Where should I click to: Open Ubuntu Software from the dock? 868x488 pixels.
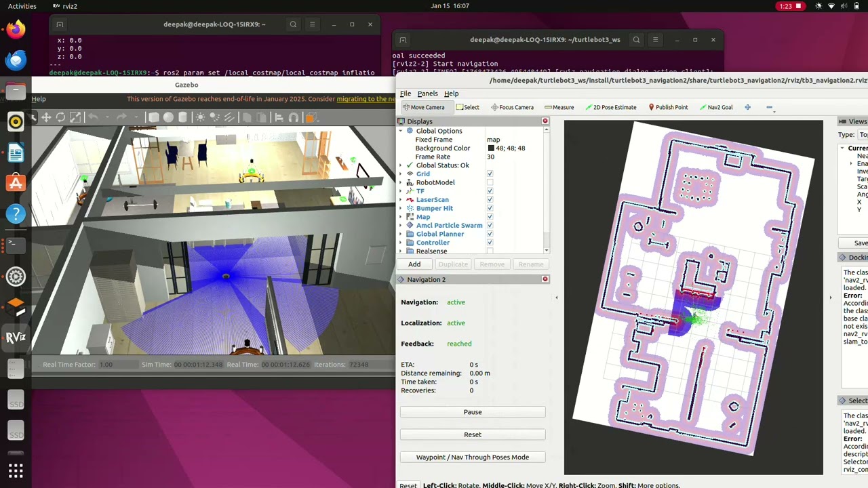click(16, 183)
